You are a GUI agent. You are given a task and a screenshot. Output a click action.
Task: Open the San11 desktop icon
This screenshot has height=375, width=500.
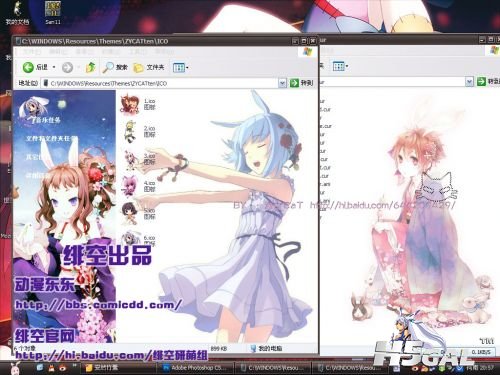[53, 13]
